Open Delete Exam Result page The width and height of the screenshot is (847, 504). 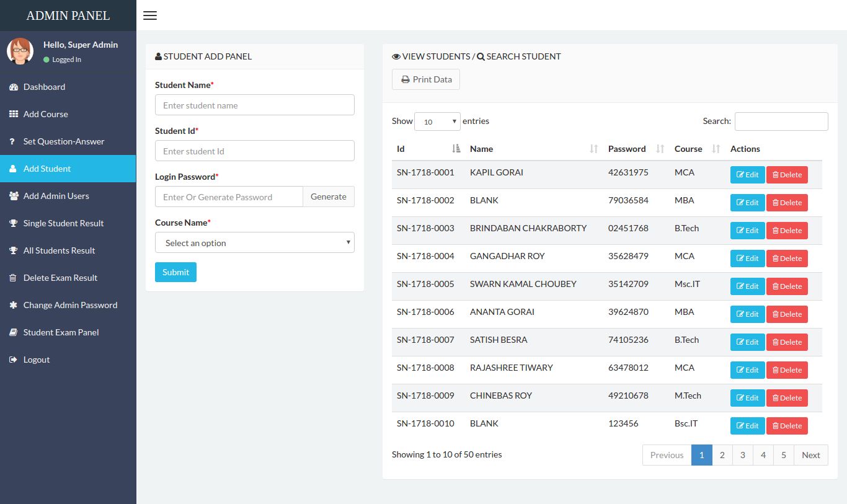(68, 278)
